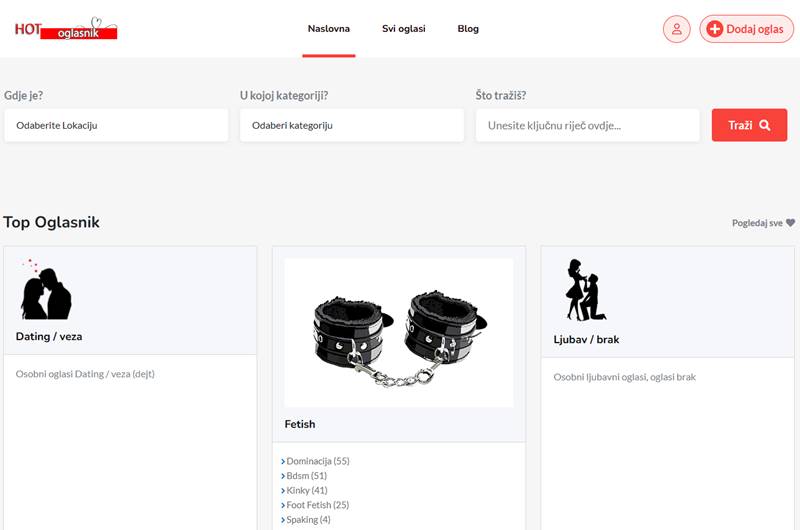Open the user account profile icon
The image size is (800, 530).
tap(676, 29)
